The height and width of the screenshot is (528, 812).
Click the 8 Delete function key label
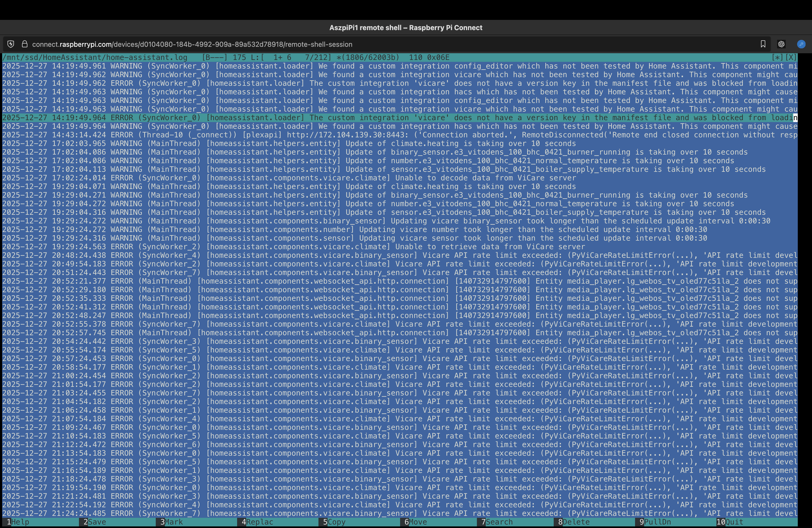point(576,522)
